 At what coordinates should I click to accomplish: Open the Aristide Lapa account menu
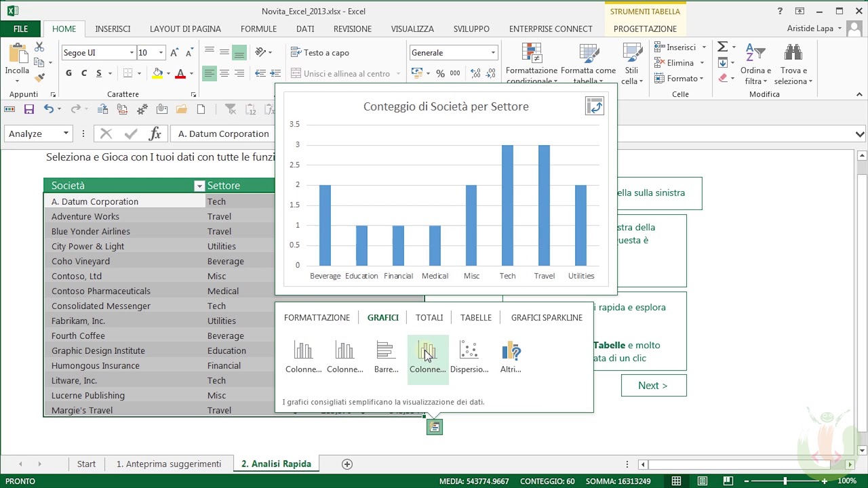point(814,28)
